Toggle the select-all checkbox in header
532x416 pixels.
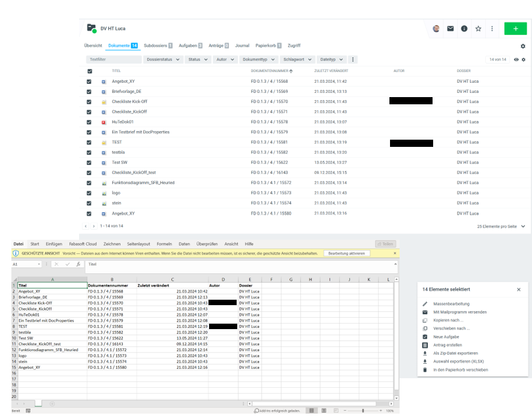click(x=89, y=71)
